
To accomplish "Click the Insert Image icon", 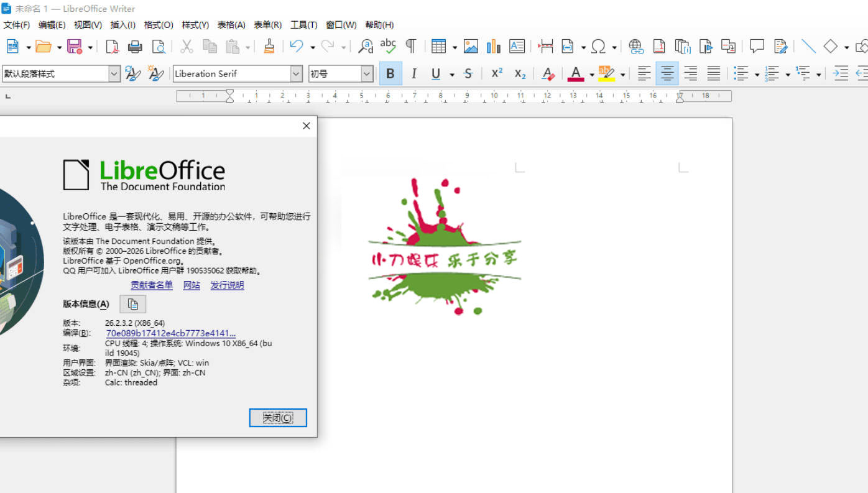I will (x=471, y=47).
